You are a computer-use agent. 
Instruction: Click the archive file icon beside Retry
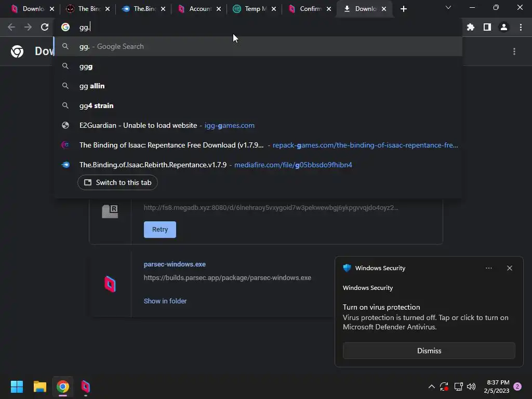[110, 211]
